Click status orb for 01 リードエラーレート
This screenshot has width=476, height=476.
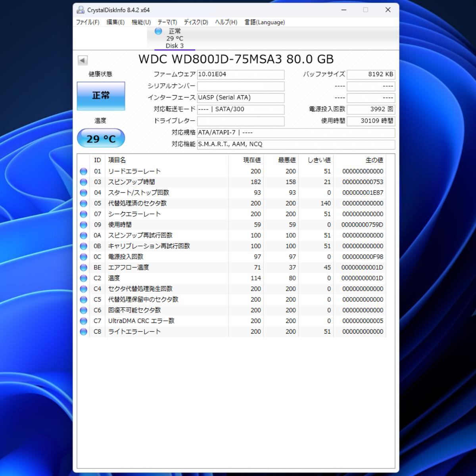[83, 171]
